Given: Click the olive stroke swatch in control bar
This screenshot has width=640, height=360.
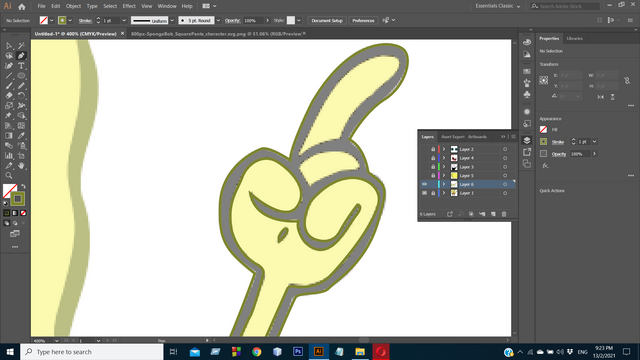Looking at the screenshot, I should [62, 20].
